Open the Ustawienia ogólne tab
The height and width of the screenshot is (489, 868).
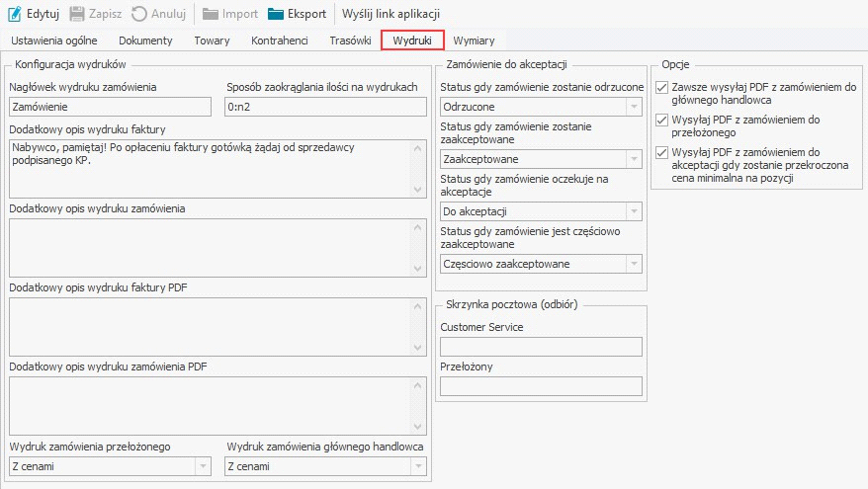(54, 41)
